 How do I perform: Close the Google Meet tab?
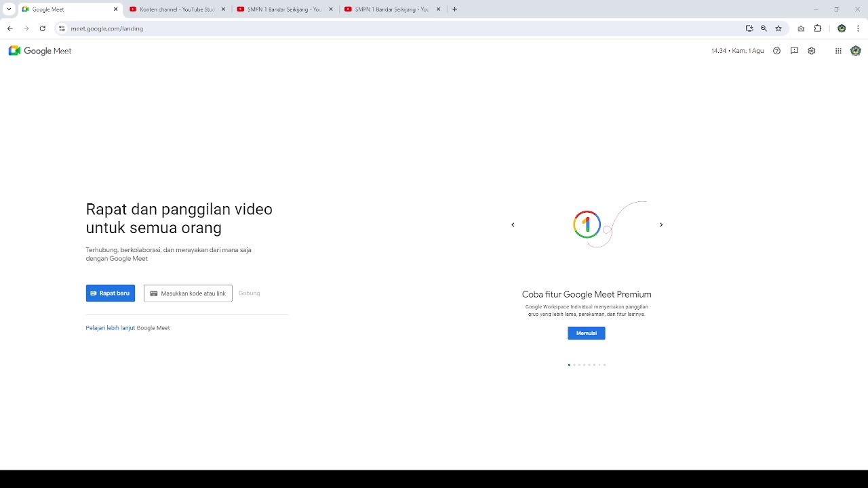[x=115, y=9]
